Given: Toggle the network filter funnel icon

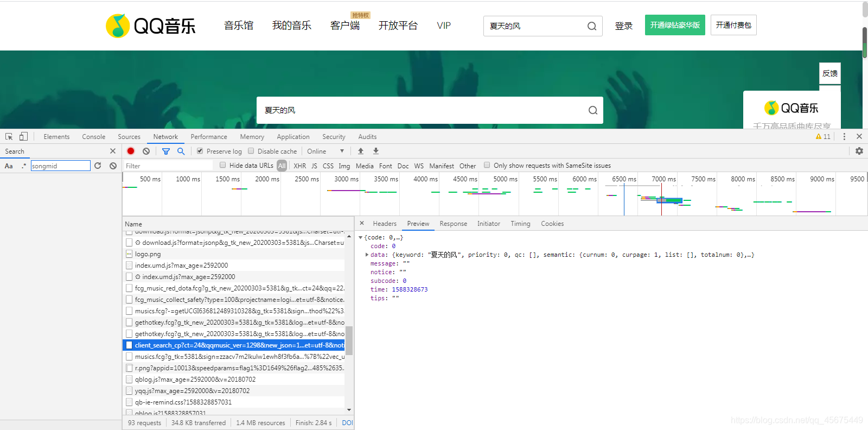Looking at the screenshot, I should click(x=166, y=151).
